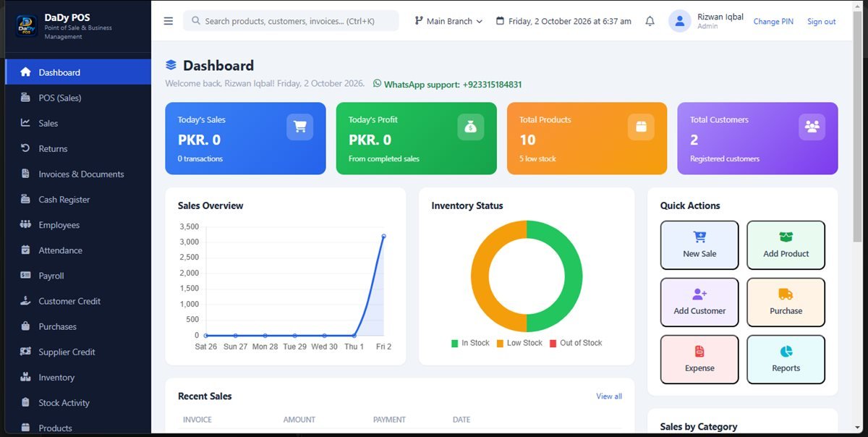Toggle the In Stock legend entry

click(x=470, y=343)
